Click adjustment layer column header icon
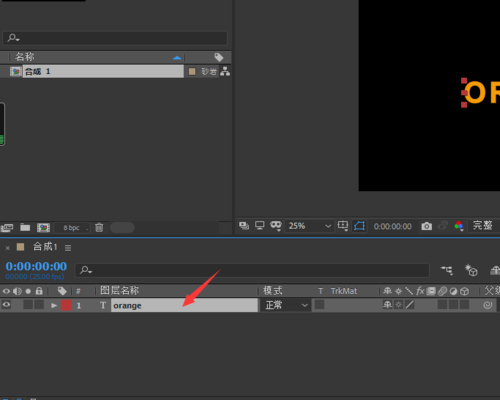This screenshot has width=500, height=400. [x=453, y=291]
